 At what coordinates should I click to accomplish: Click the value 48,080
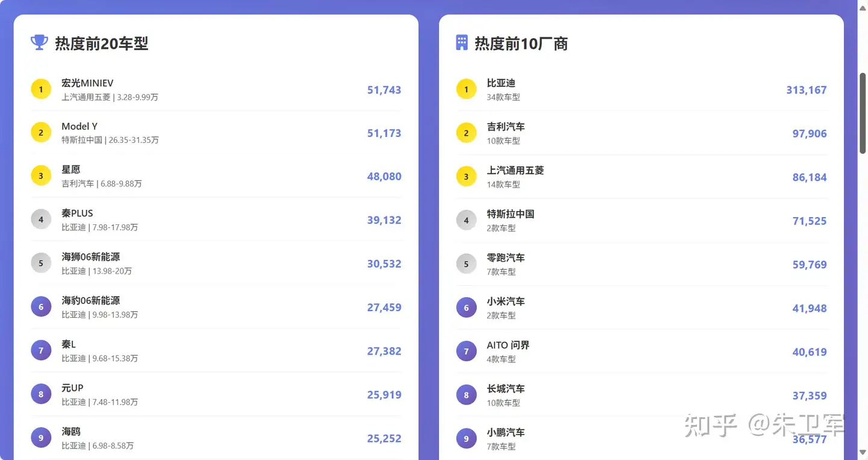[x=384, y=177]
